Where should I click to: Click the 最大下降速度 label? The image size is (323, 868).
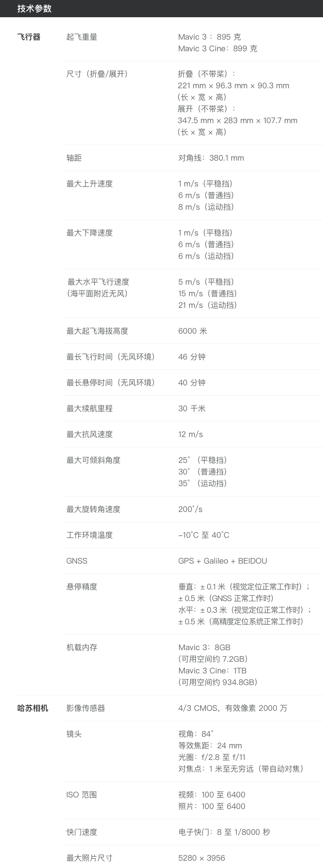pyautogui.click(x=90, y=233)
